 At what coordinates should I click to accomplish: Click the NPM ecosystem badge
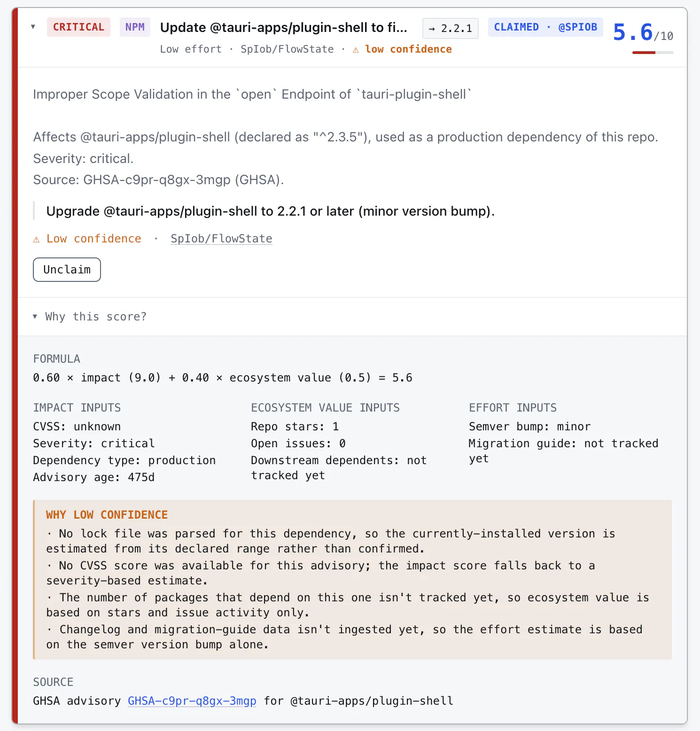[x=135, y=27]
